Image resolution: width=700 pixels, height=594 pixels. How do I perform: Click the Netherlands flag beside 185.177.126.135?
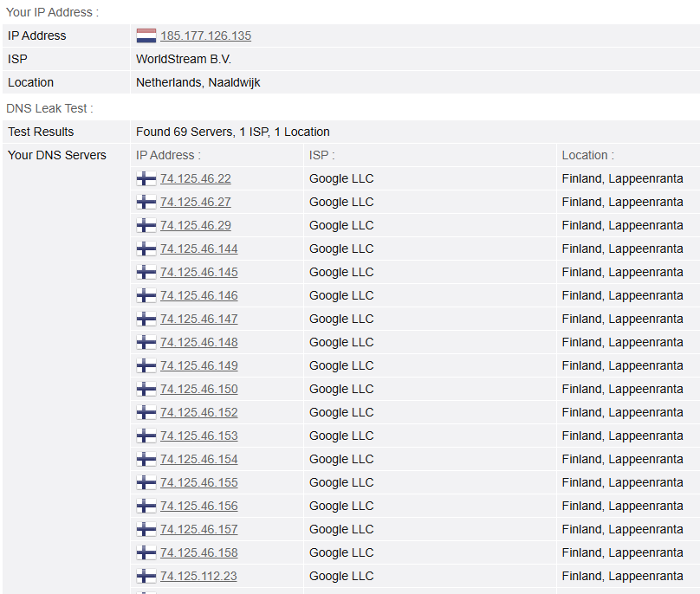click(146, 36)
